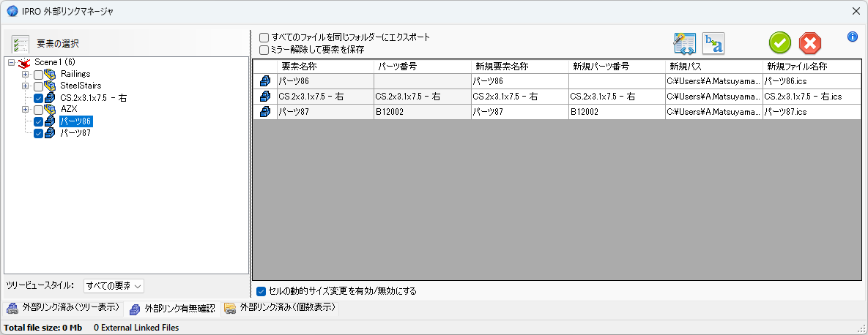Click new file name cell CS.2x3.1x7.5 - 右.ics
This screenshot has width=868, height=335.
point(812,97)
